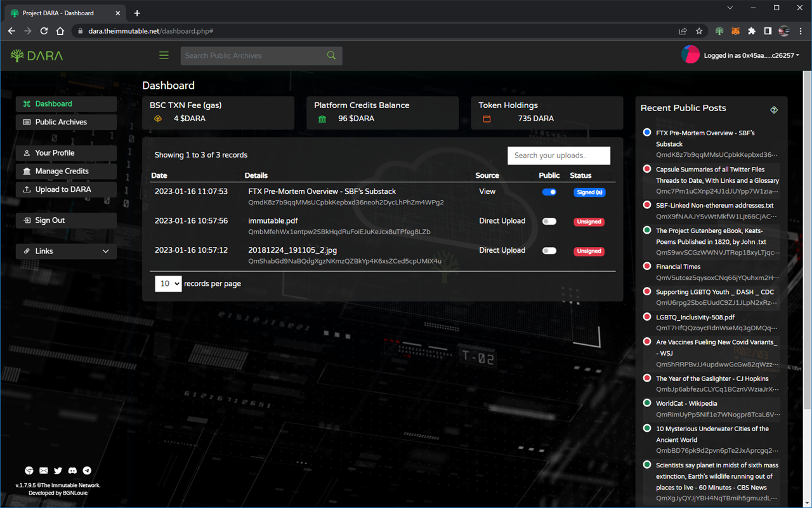Screen dimensions: 812x508
Task: Open the Financial Times public post
Action: coord(678,267)
